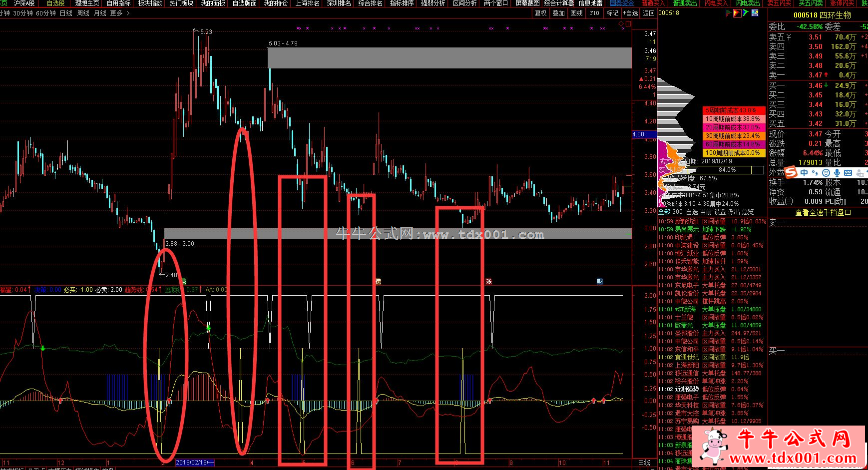Switch chart to 30分钟 period

[23, 13]
